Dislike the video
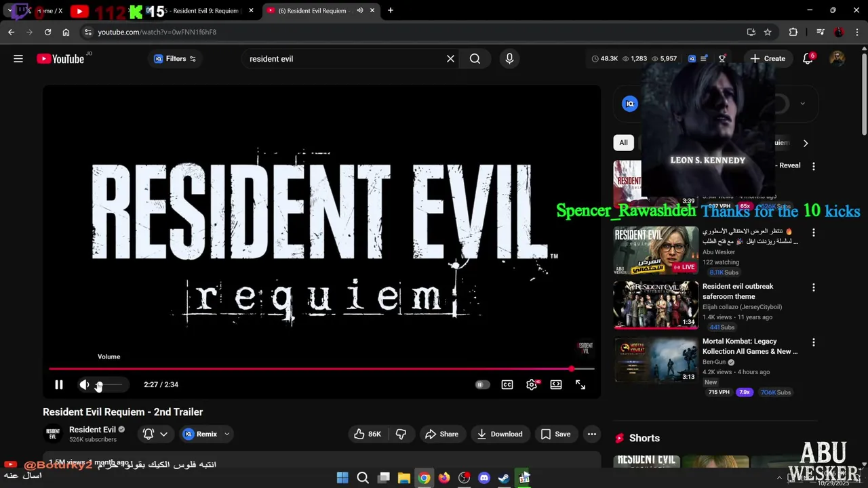This screenshot has height=488, width=868. 401,434
